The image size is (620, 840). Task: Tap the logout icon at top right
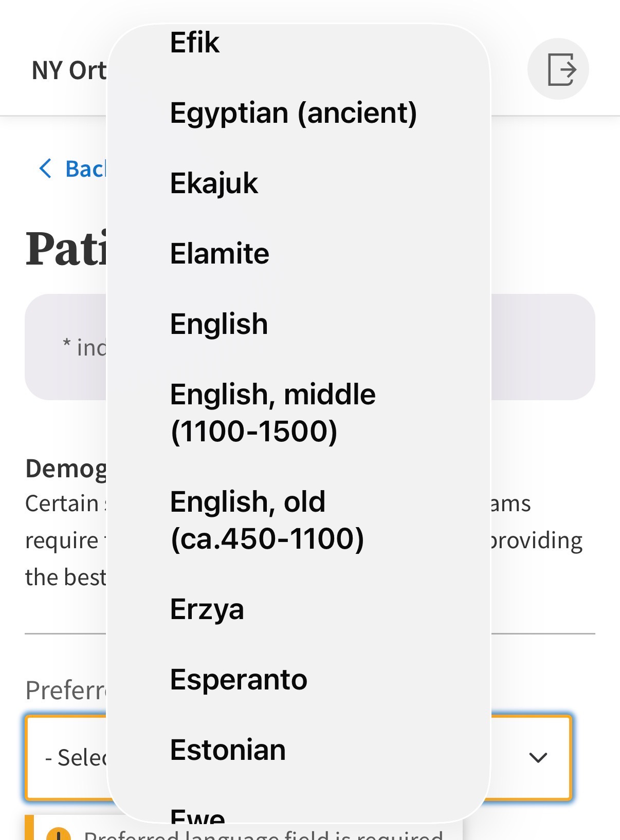click(558, 69)
